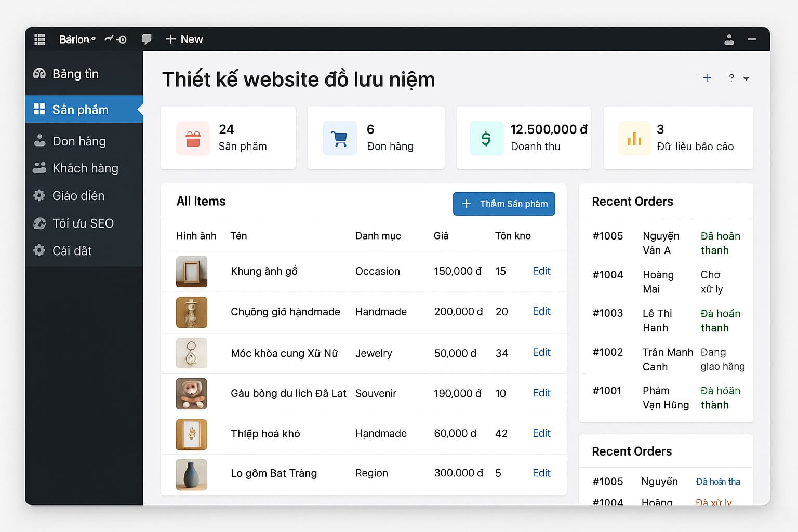Click the Tồn kho column header

pos(513,236)
